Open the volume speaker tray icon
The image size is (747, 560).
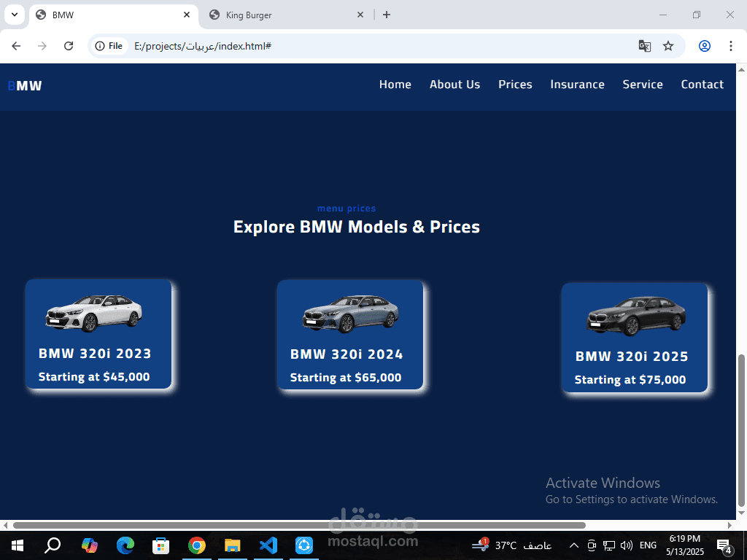pos(627,545)
